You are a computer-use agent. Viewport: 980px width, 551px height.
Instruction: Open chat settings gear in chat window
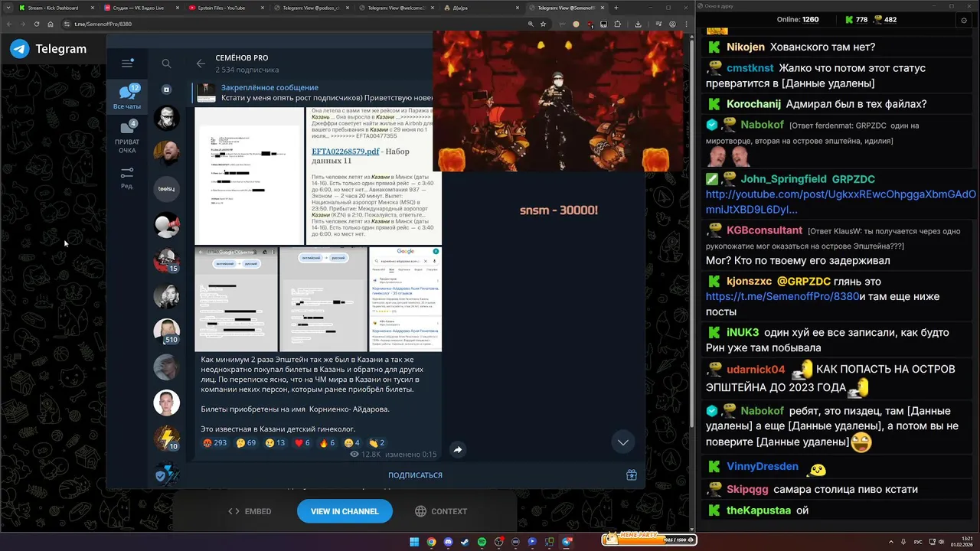pyautogui.click(x=964, y=20)
